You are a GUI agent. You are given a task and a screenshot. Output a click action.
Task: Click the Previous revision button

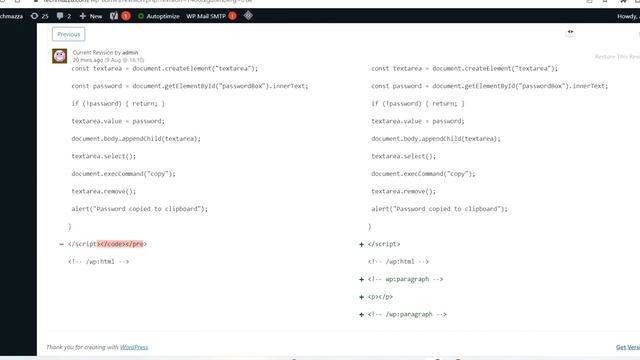click(x=69, y=34)
